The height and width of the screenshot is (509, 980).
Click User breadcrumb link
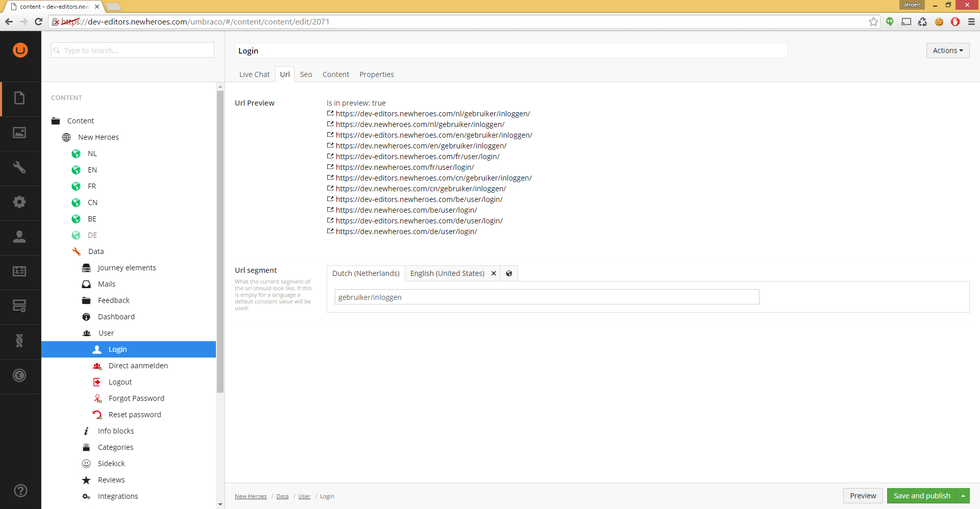[304, 496]
